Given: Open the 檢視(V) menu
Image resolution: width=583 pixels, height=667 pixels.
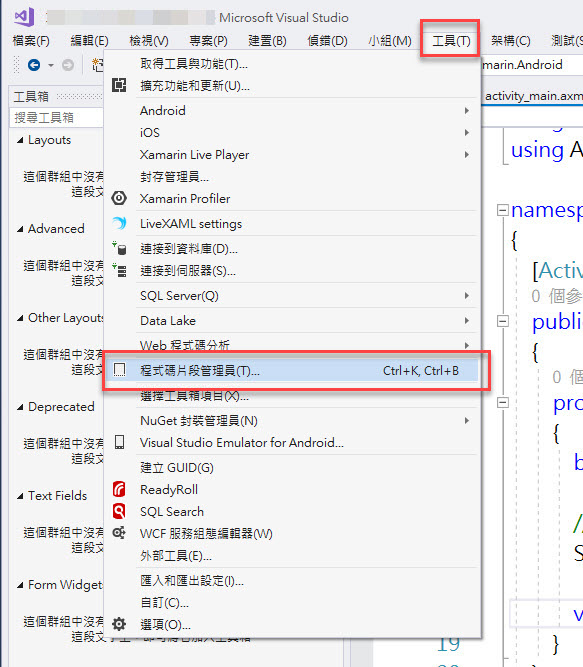Looking at the screenshot, I should point(149,41).
